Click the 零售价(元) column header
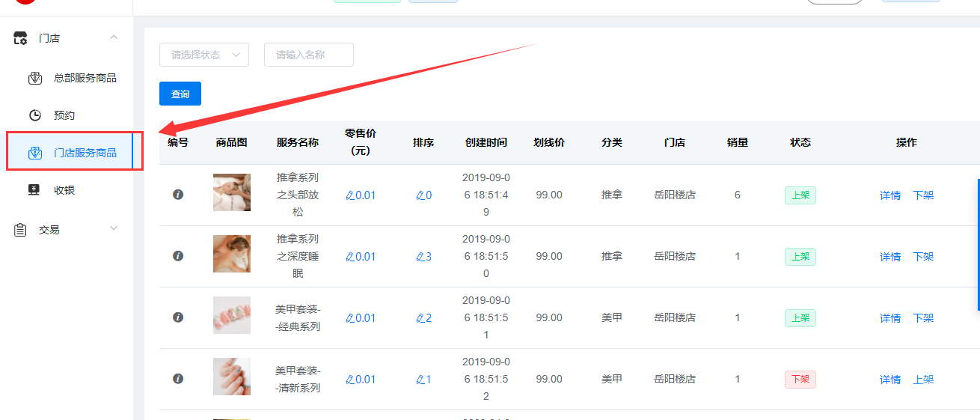 361,142
